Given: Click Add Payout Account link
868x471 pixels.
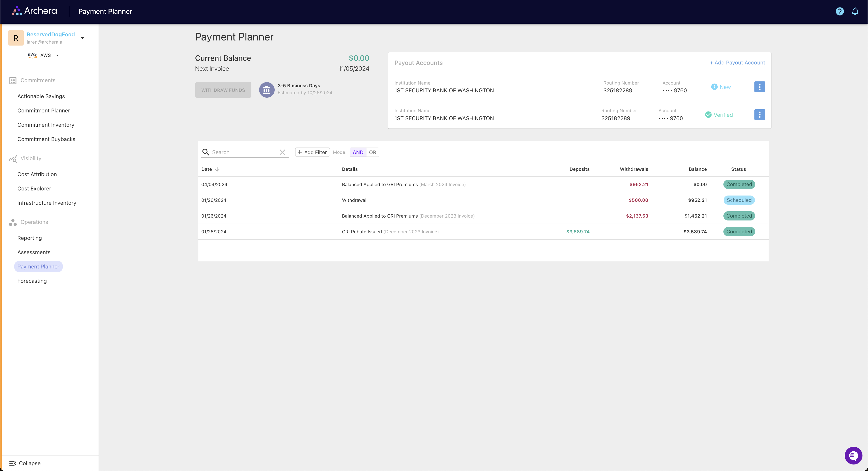Looking at the screenshot, I should [737, 63].
